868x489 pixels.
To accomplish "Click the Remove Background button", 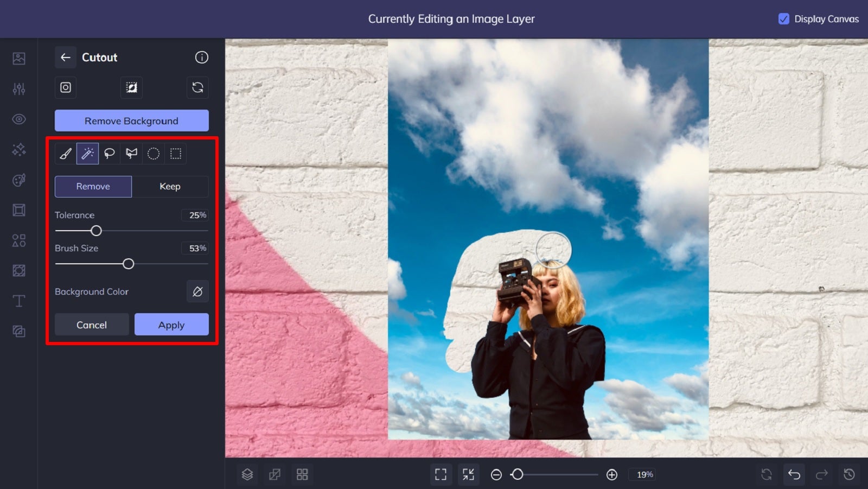I will click(131, 120).
